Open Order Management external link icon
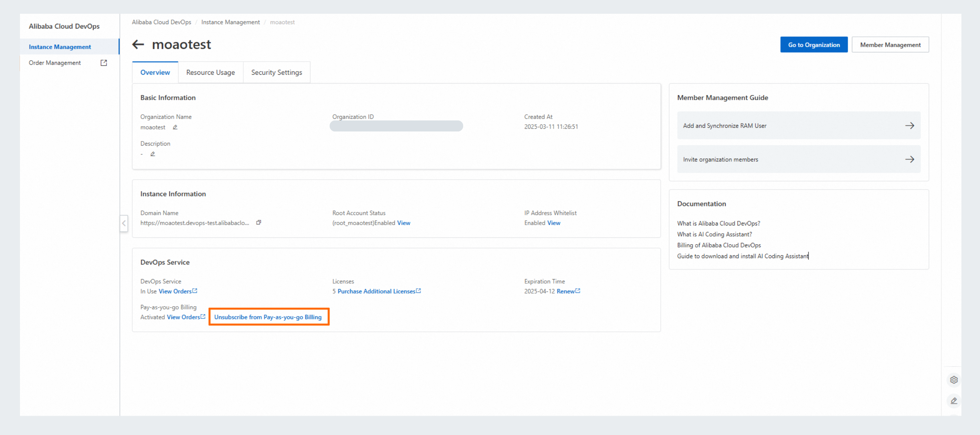980x435 pixels. (x=104, y=63)
